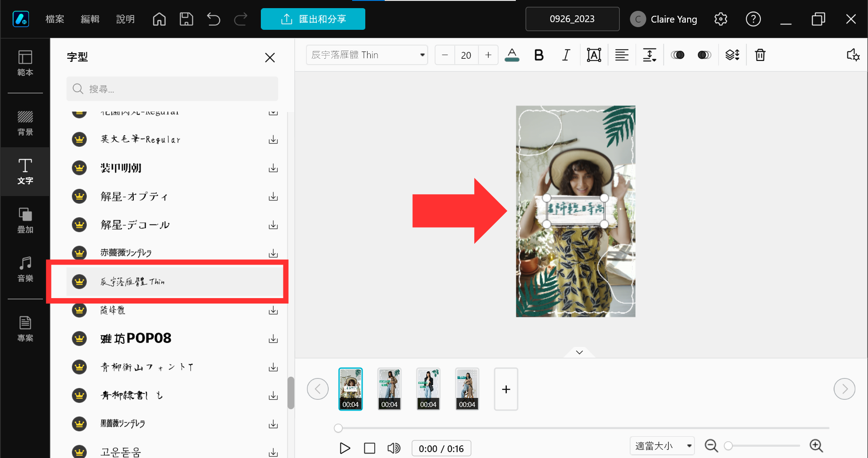868x458 pixels.
Task: Click the project name 0926_2023 field
Action: tap(572, 19)
